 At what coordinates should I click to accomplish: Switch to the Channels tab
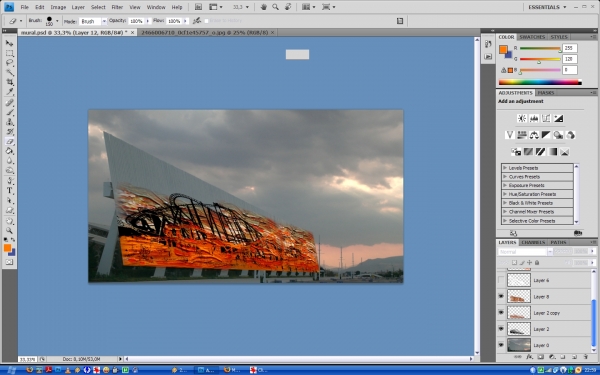point(533,242)
